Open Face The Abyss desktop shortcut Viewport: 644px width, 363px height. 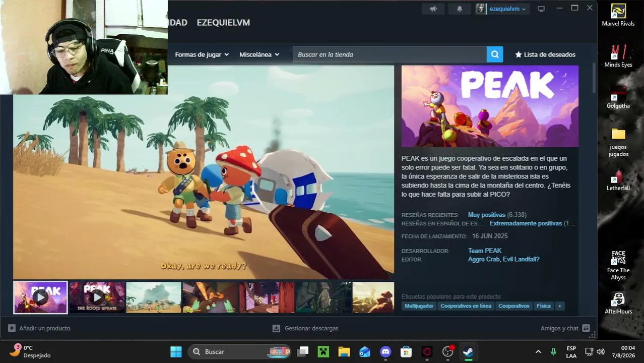click(618, 266)
